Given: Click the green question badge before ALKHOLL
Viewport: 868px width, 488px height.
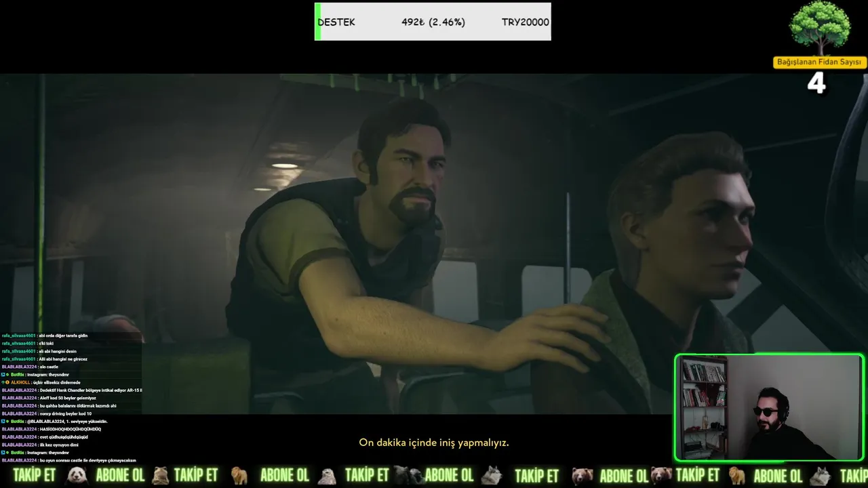Looking at the screenshot, I should (x=3, y=382).
